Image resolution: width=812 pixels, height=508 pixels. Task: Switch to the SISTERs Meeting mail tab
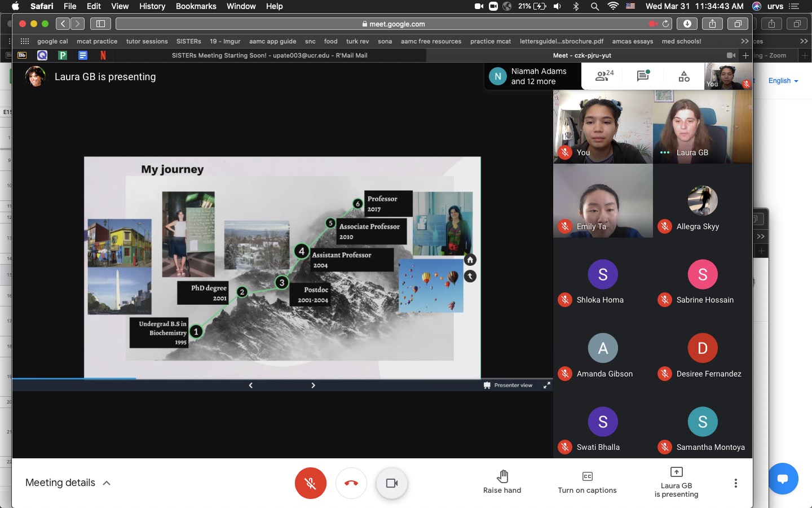tap(269, 55)
